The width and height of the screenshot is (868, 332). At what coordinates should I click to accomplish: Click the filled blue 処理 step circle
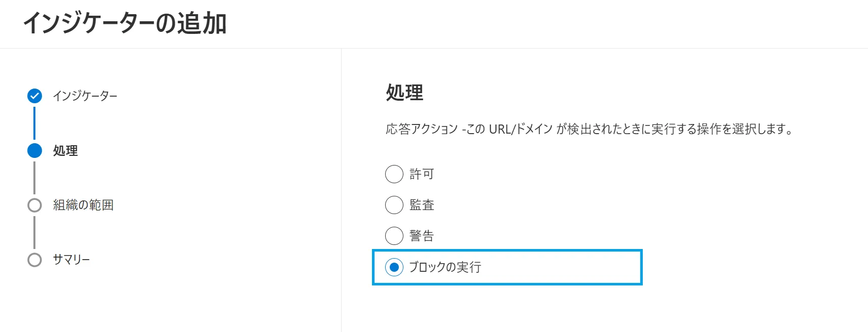(x=34, y=150)
